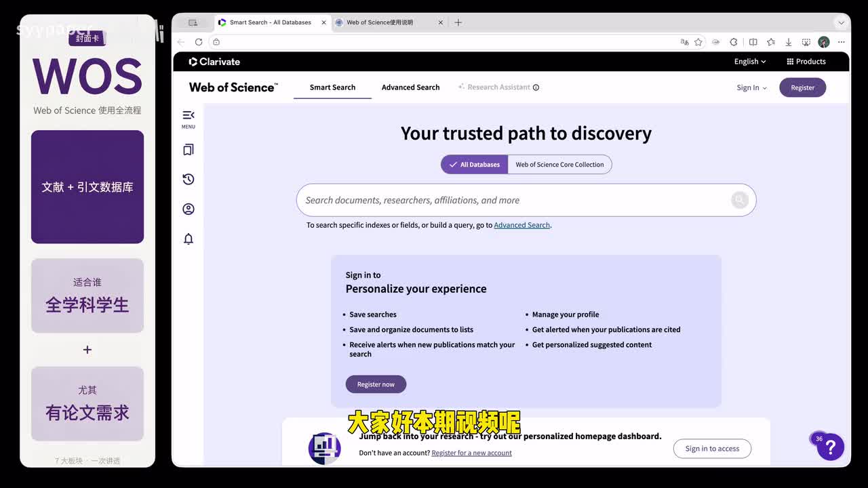Open the MENU sidebar expander icon
This screenshot has width=868, height=488.
click(189, 115)
